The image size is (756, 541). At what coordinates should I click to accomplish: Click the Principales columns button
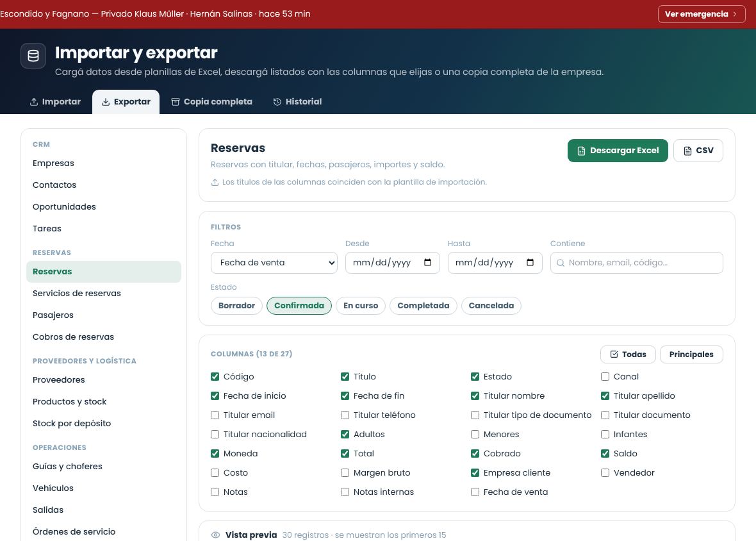691,354
